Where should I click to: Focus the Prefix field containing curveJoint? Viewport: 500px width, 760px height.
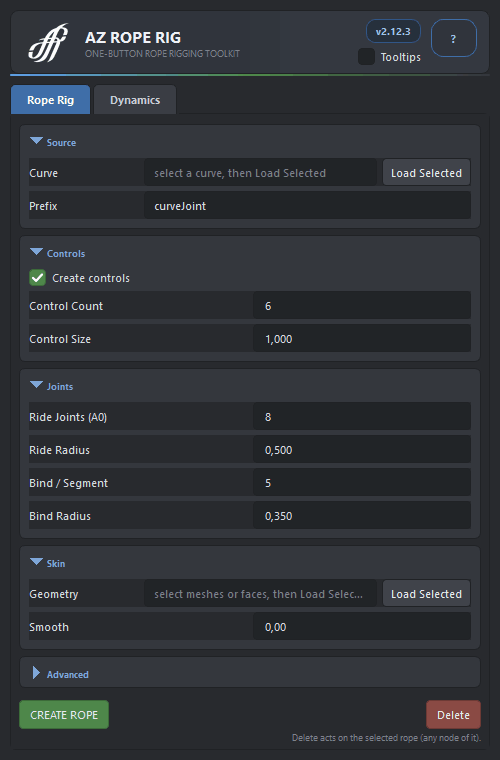(307, 206)
